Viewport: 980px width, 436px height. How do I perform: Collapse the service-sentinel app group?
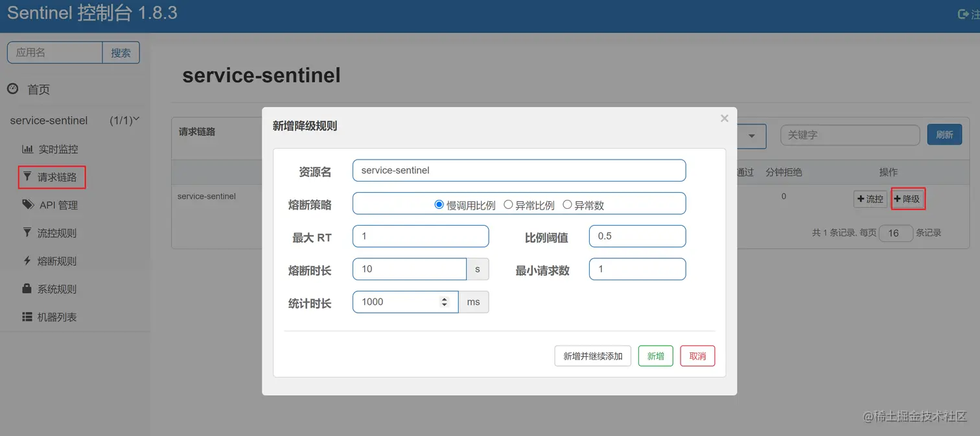(x=75, y=121)
